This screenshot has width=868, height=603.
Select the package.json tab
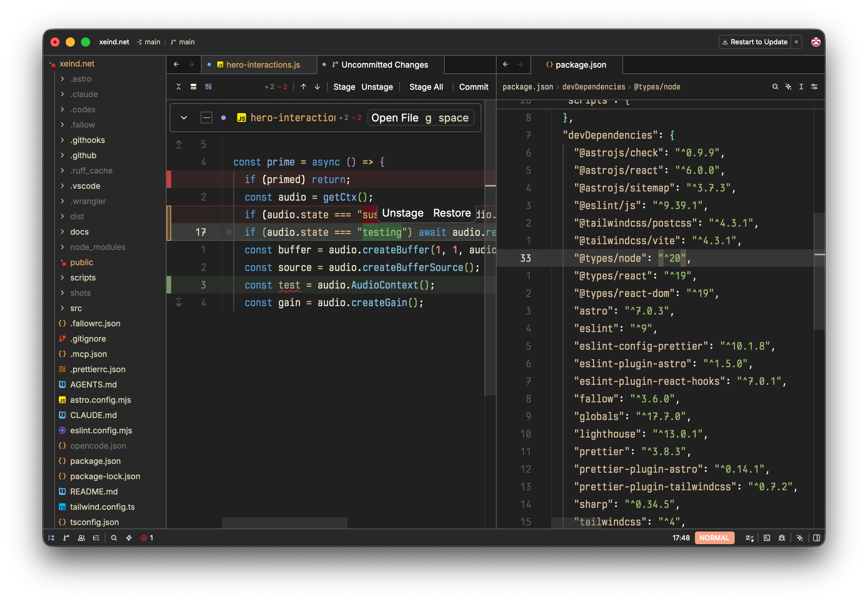click(576, 65)
